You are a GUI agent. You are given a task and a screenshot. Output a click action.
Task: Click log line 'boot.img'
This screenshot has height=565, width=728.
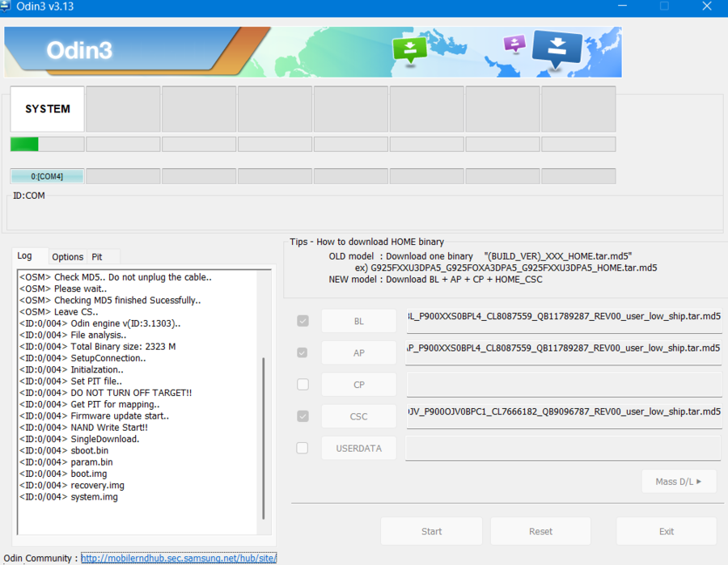63,474
